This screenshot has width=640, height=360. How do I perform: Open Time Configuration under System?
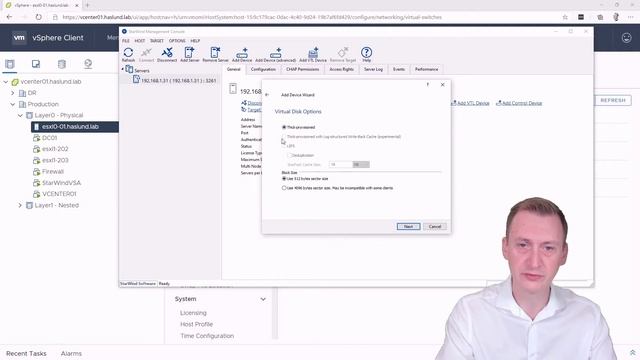coord(207,336)
